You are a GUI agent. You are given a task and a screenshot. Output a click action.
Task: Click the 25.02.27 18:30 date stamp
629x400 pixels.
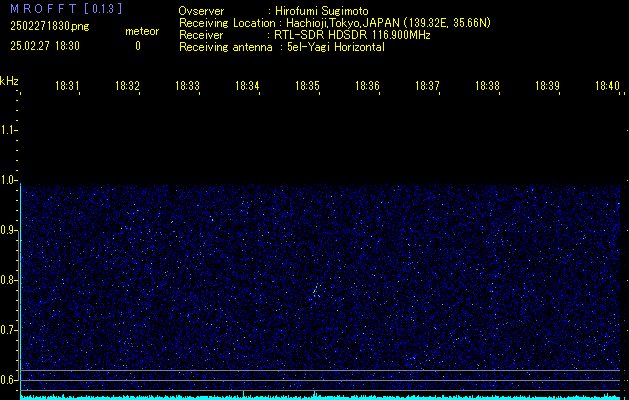click(x=44, y=46)
